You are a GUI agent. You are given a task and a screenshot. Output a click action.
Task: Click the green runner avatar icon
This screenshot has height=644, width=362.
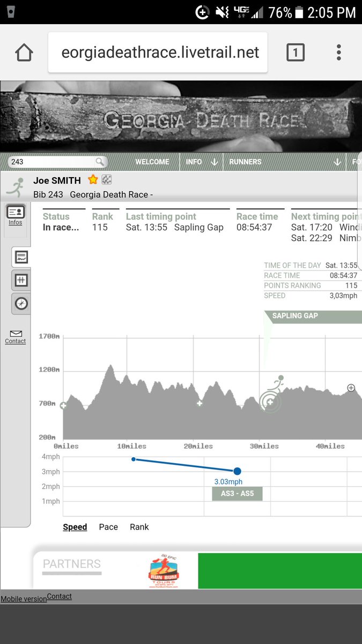click(16, 187)
